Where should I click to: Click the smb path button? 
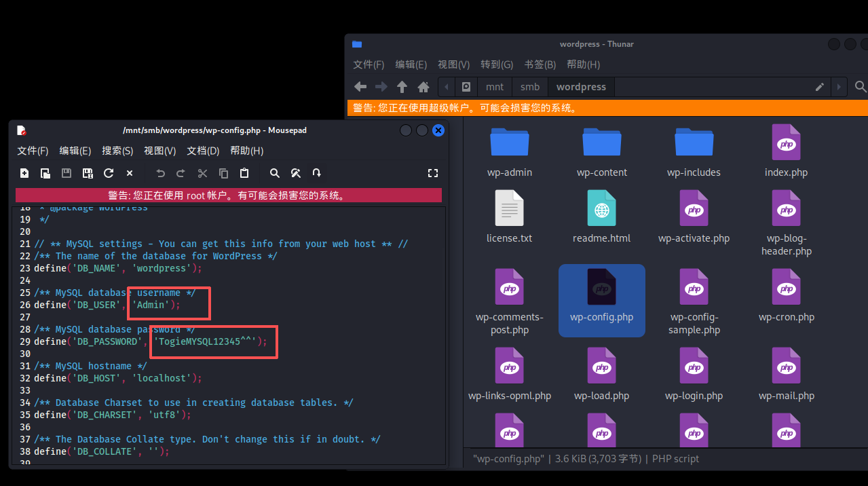pos(530,87)
